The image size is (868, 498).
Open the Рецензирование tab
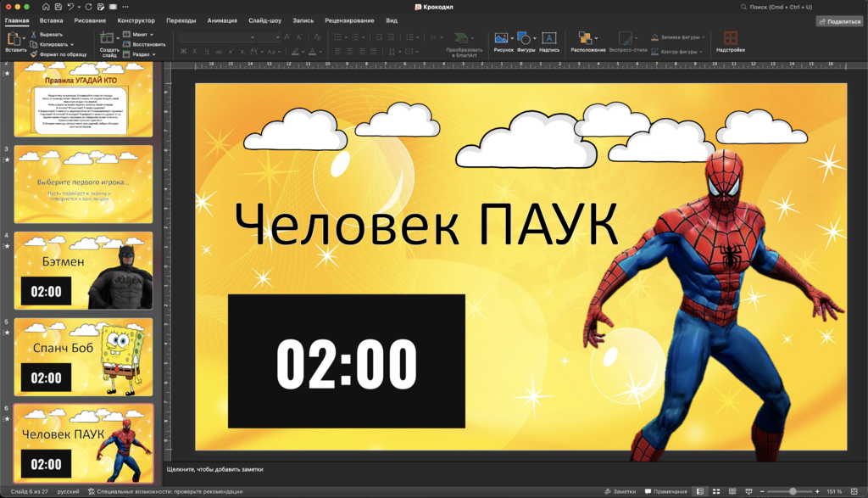pos(349,20)
